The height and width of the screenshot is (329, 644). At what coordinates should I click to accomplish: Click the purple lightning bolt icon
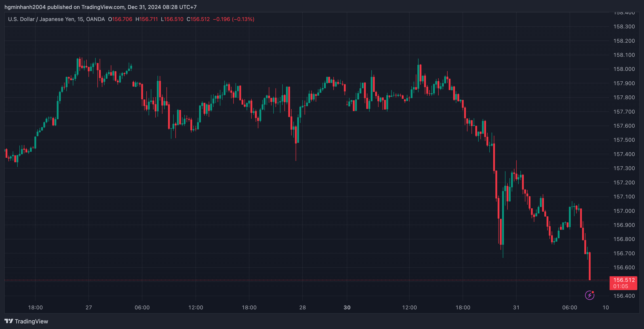tap(589, 295)
